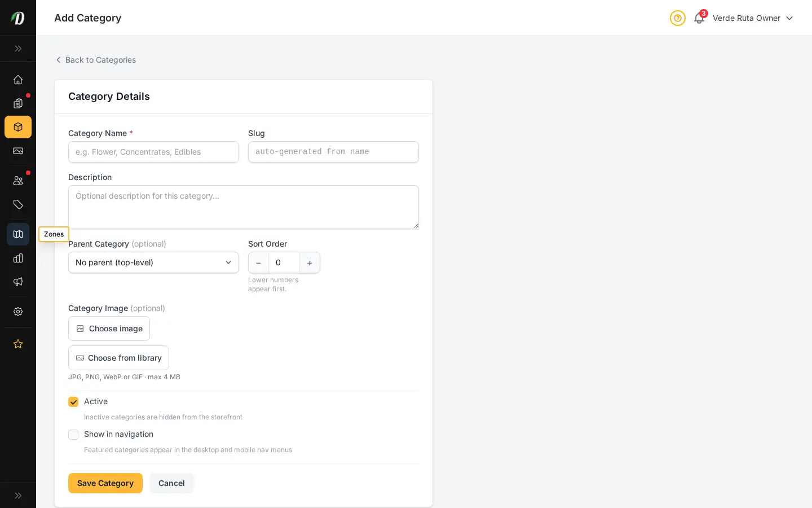Cancel adding the category
This screenshot has width=812, height=508.
coord(171,483)
